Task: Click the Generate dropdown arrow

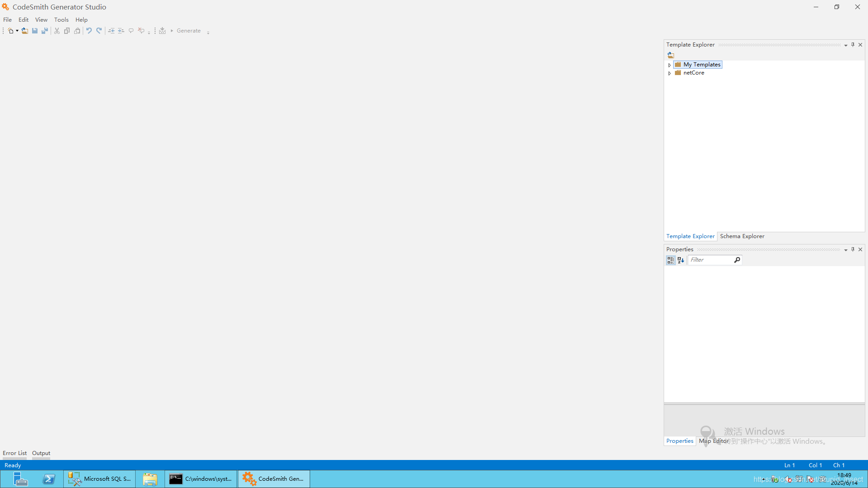Action: [208, 32]
